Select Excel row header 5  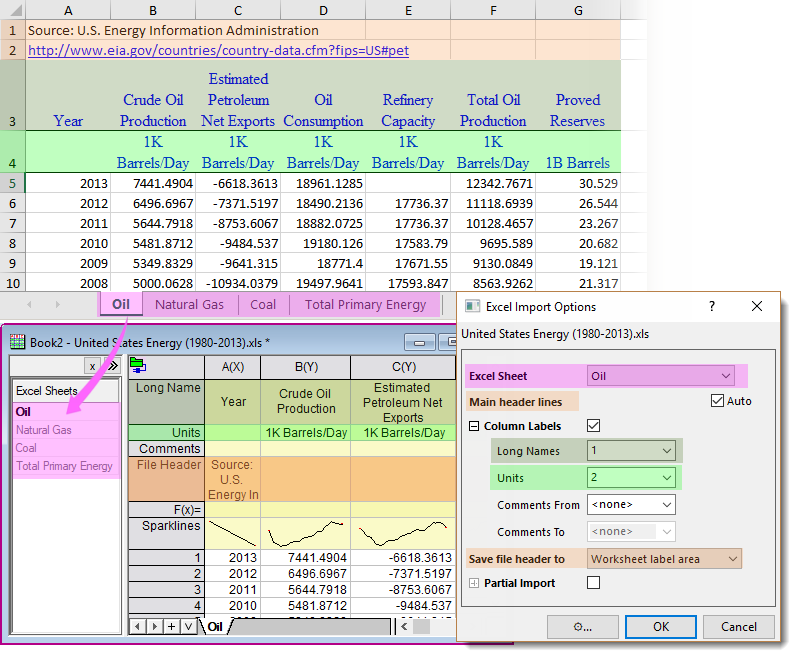point(13,183)
